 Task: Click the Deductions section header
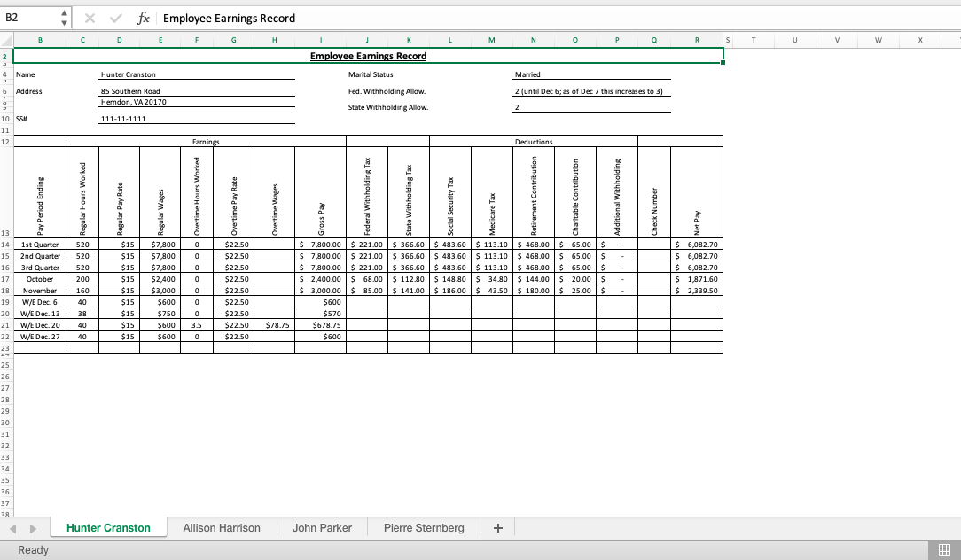click(534, 142)
